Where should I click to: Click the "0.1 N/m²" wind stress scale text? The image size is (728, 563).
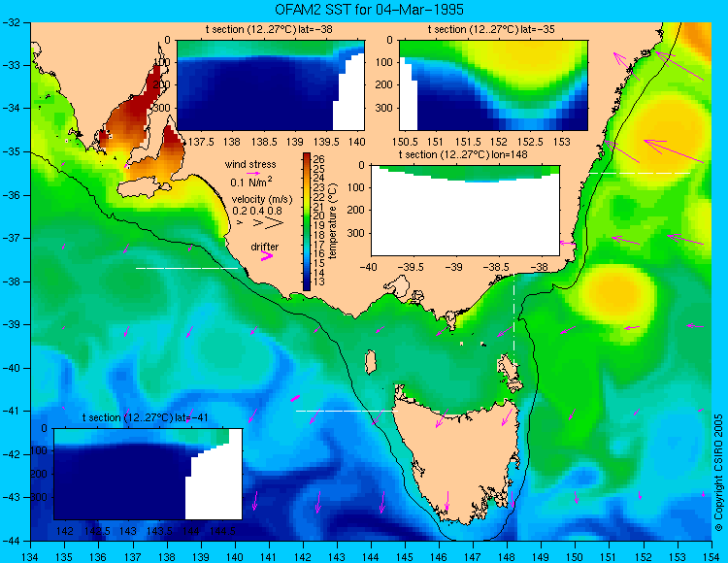pos(251,182)
